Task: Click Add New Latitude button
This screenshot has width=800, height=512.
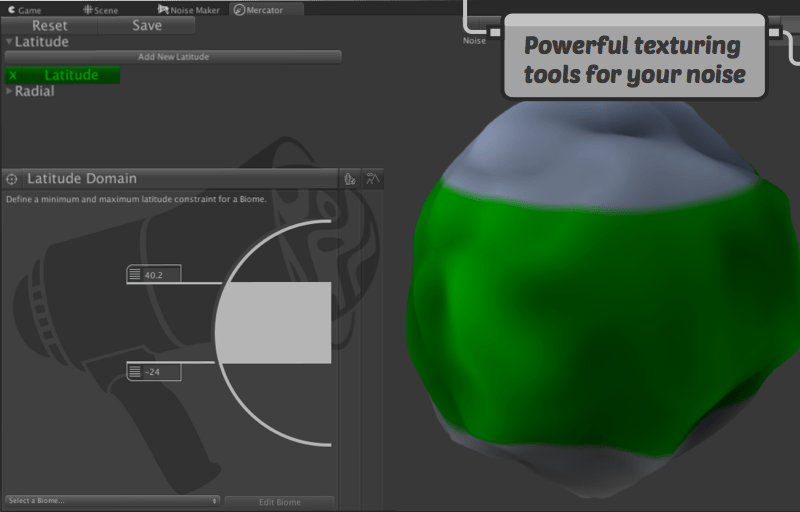Action: (x=173, y=57)
